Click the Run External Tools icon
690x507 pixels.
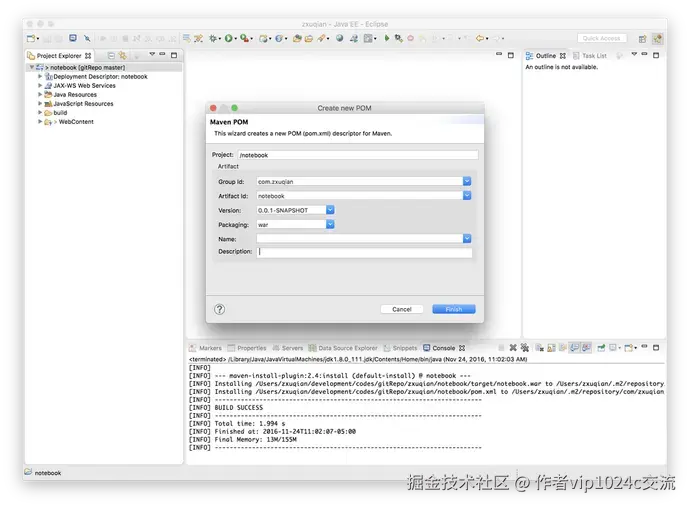(244, 39)
